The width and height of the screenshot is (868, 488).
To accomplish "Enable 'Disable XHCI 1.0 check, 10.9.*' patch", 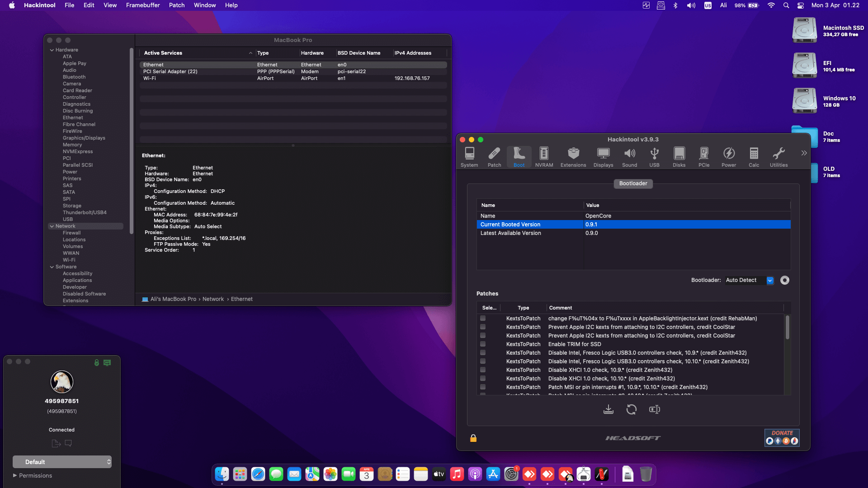I will point(483,370).
